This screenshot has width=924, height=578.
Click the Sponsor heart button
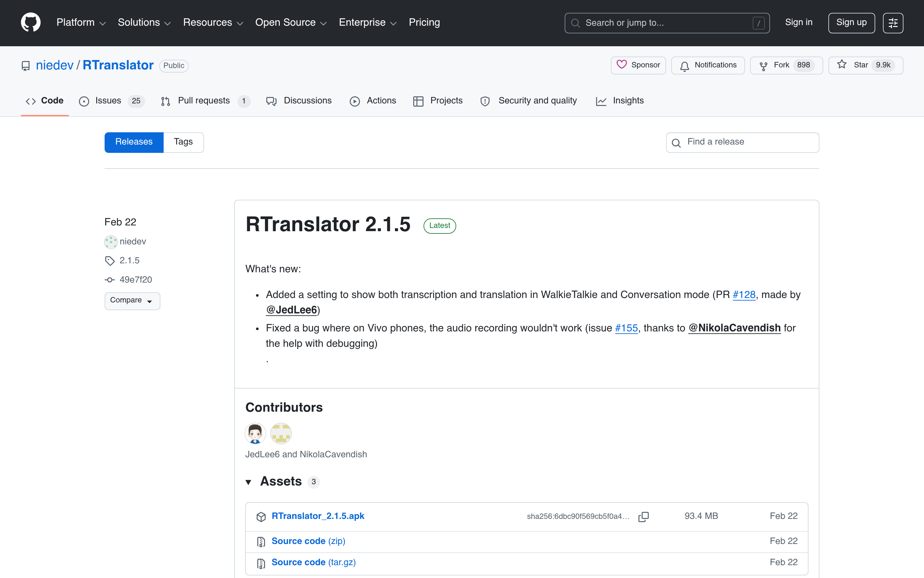(638, 66)
